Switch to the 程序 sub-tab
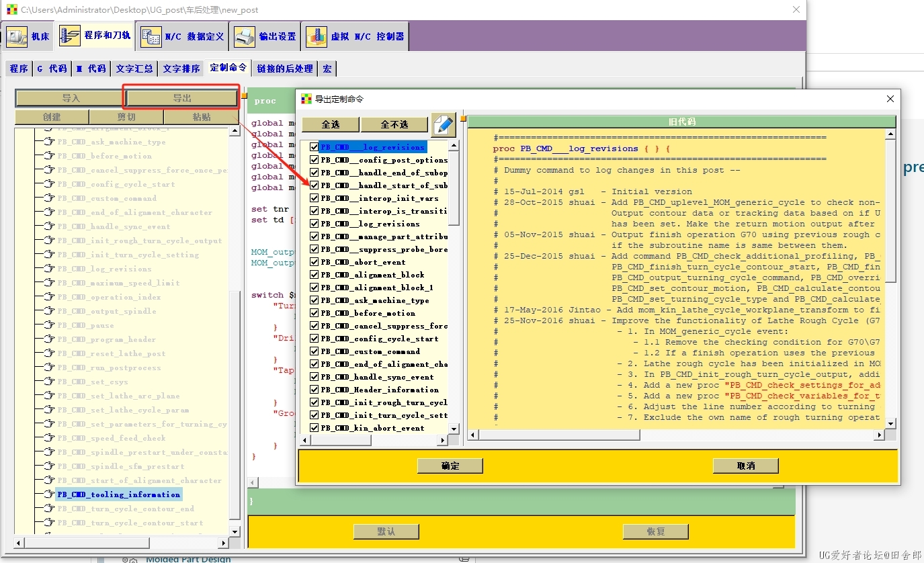Screen dimensions: 924x563 tap(19, 69)
